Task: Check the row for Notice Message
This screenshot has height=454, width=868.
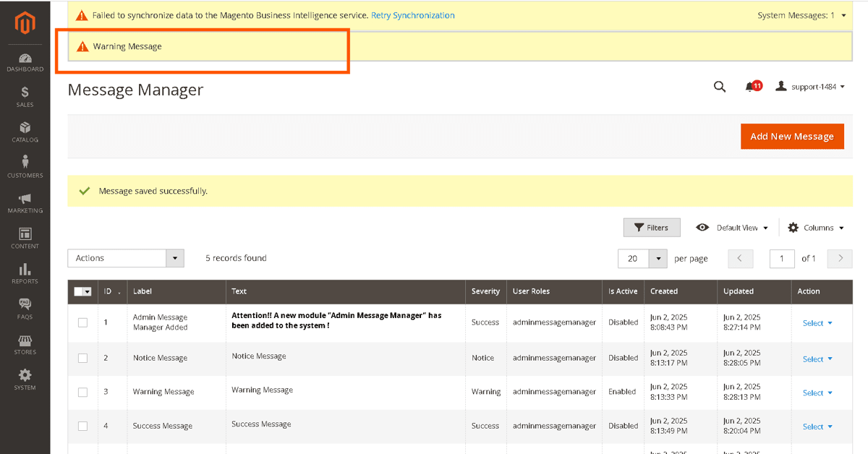Action: (x=82, y=358)
